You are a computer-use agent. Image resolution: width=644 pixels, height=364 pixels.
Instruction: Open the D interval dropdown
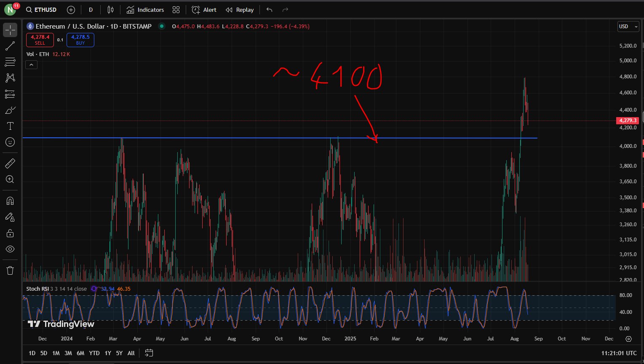91,10
